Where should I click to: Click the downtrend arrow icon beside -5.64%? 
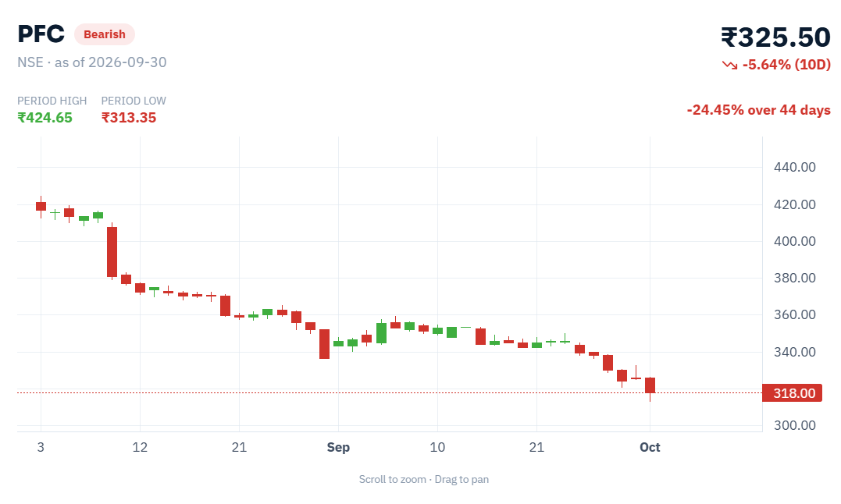[x=729, y=65]
